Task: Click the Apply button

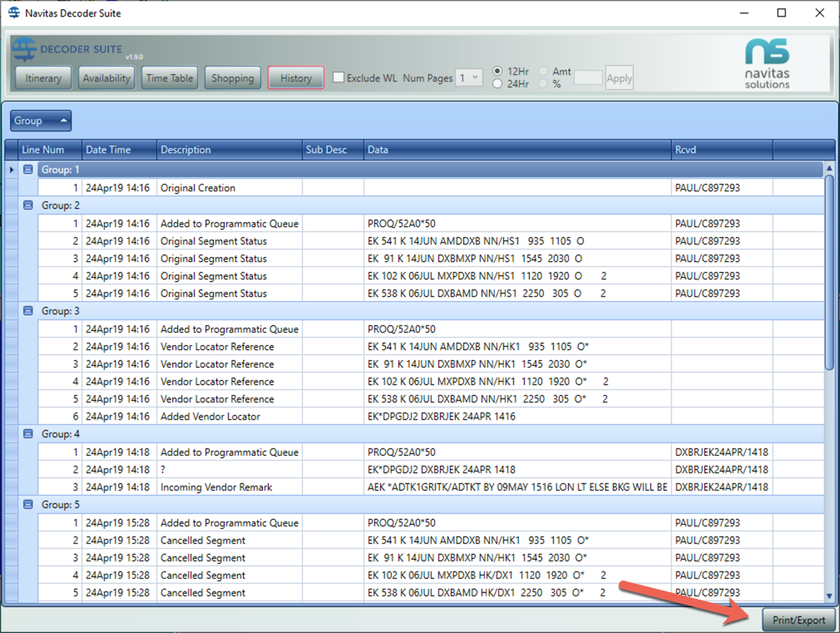Action: pos(620,77)
